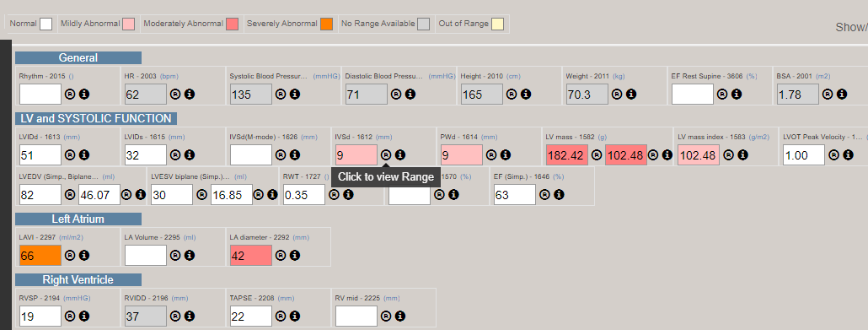View range icon for LA diameter 42
The image size is (868, 330).
pos(280,256)
